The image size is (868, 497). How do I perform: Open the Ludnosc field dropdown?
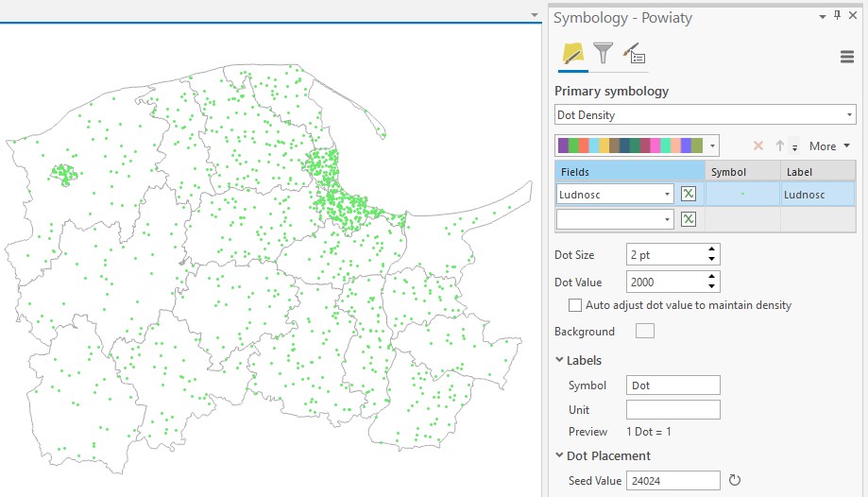coord(667,195)
